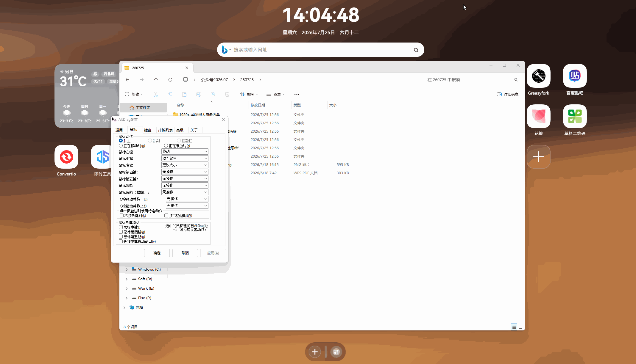
Task: Go back in the File Explorer window
Action: [127, 80]
